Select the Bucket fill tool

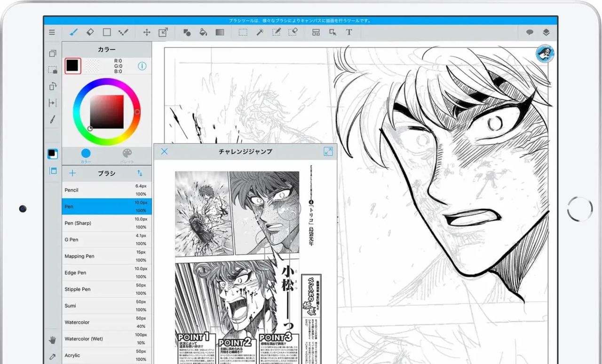coord(203,32)
